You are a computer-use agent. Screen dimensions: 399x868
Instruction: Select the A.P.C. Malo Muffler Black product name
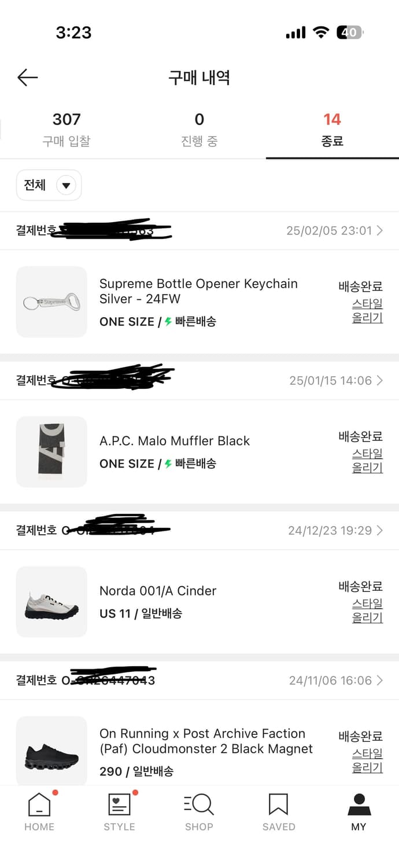pos(175,440)
